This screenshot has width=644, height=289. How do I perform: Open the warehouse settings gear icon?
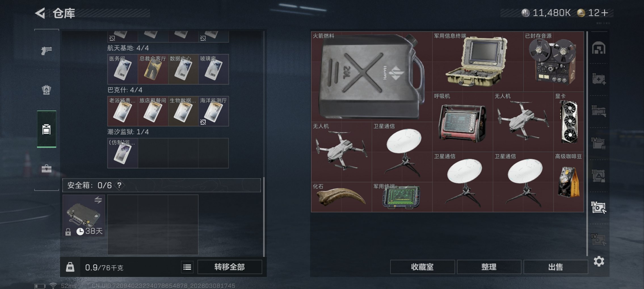pos(599,261)
